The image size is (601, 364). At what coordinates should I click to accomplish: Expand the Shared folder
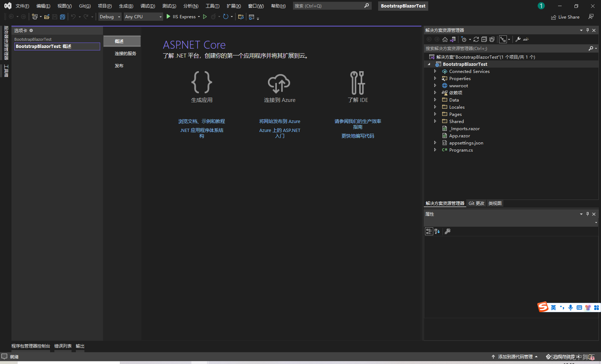pyautogui.click(x=435, y=121)
